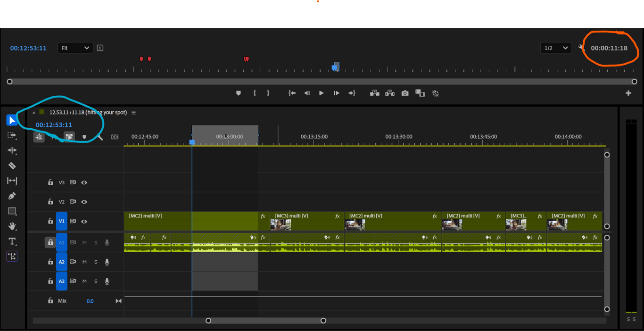Image resolution: width=644 pixels, height=331 pixels.
Task: Enable voice-over record on A2
Action: [x=107, y=262]
